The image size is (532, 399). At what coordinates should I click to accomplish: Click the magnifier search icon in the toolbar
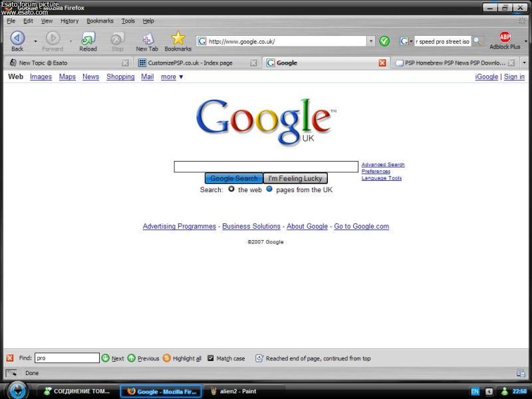click(x=477, y=41)
